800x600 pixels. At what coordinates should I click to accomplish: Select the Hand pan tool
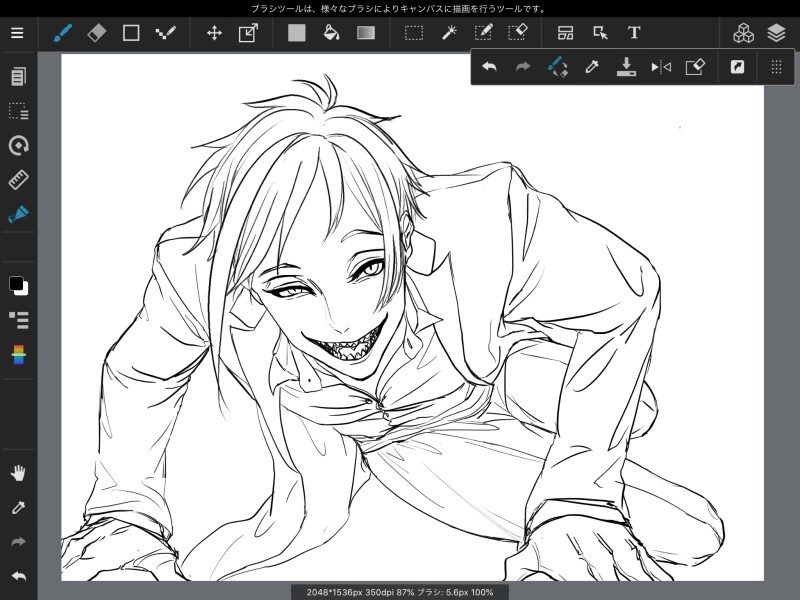[18, 473]
